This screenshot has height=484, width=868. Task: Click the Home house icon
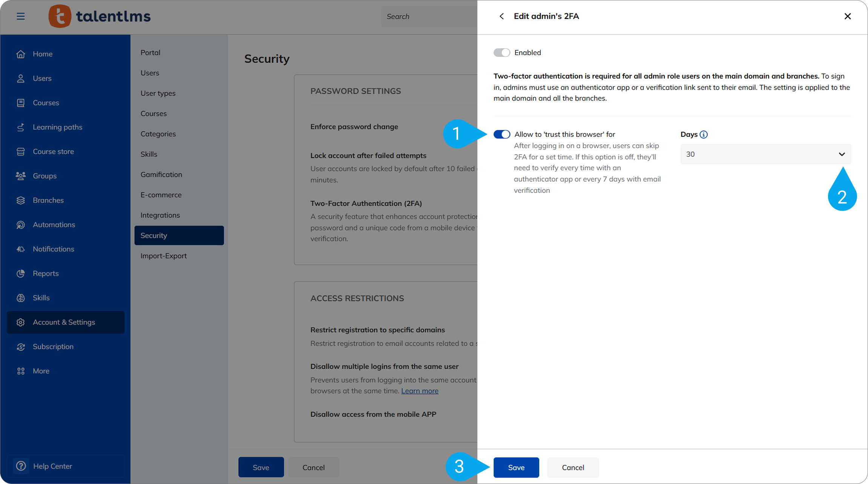pyautogui.click(x=21, y=54)
